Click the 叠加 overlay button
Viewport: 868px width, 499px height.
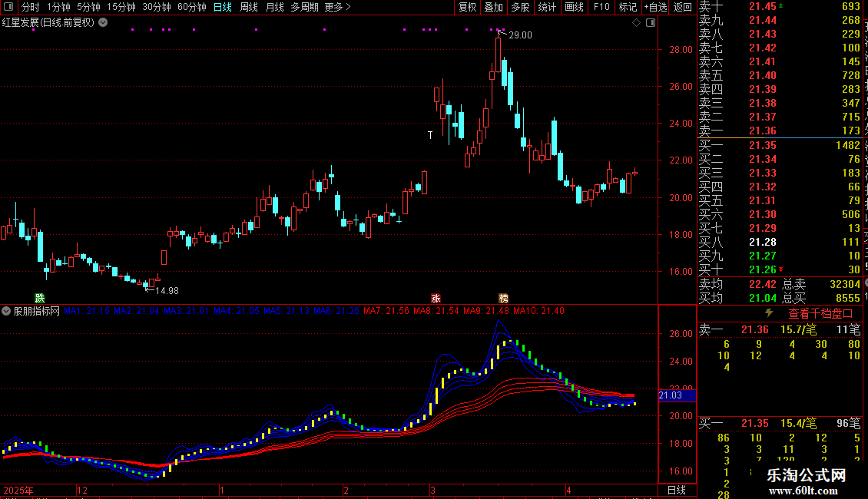click(494, 7)
